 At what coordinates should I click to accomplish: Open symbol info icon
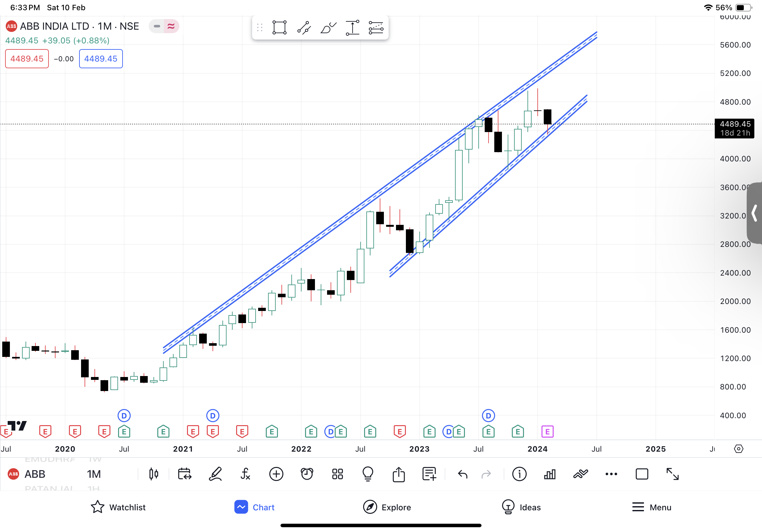point(519,474)
